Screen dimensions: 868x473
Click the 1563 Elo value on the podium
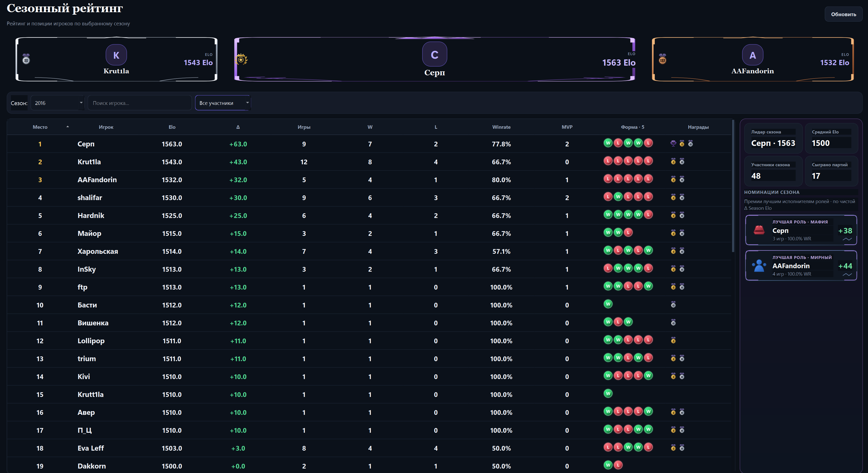619,62
